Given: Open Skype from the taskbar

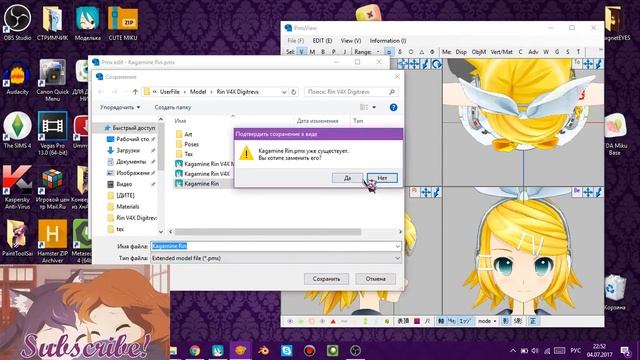Looking at the screenshot, I should [x=287, y=351].
